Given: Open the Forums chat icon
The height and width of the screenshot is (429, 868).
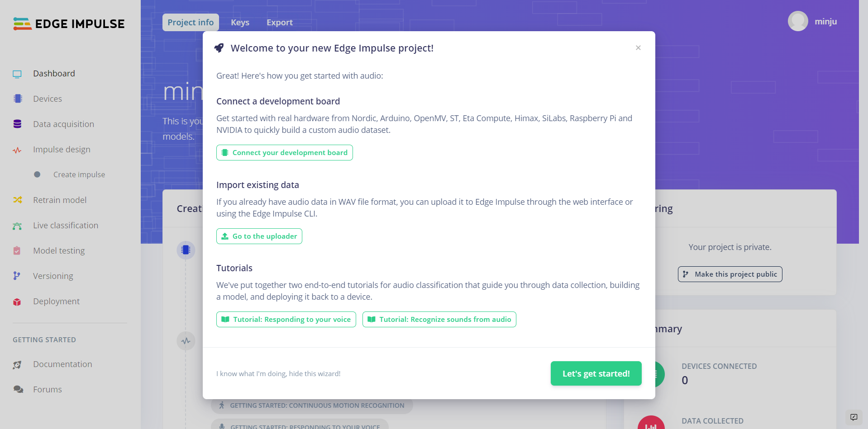Looking at the screenshot, I should point(18,389).
